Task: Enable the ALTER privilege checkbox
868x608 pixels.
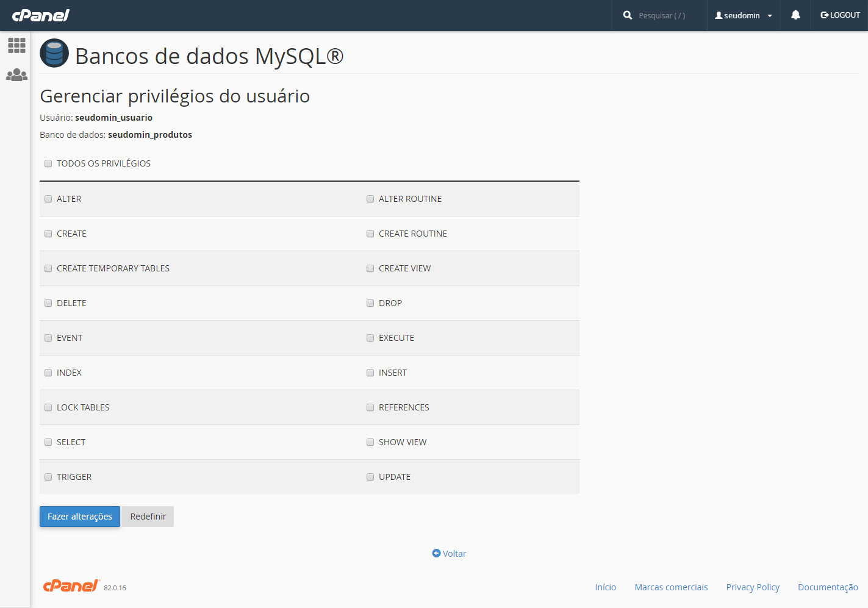Action: tap(48, 199)
